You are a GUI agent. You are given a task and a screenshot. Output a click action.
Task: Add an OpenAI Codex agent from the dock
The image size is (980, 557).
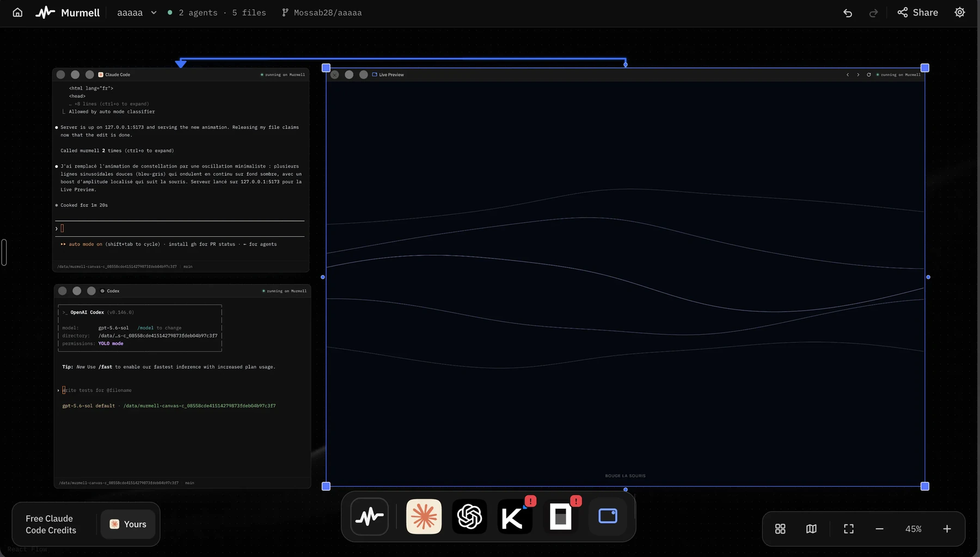[469, 516]
